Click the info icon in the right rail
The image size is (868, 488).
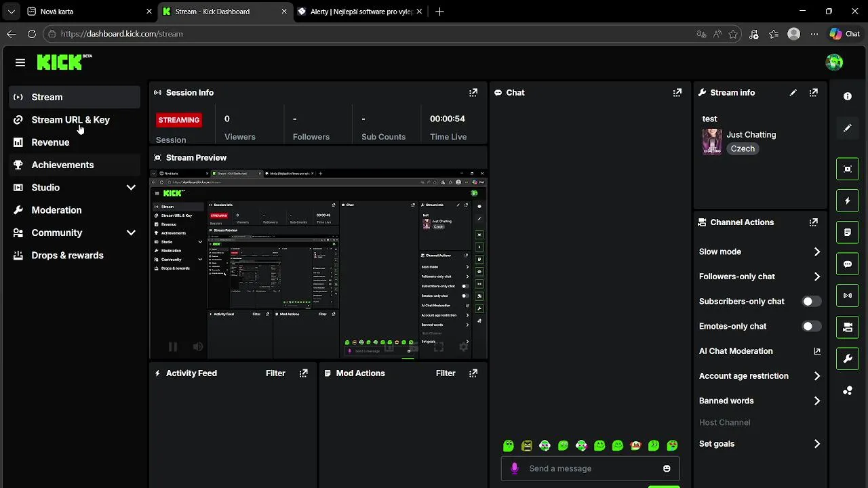click(848, 96)
